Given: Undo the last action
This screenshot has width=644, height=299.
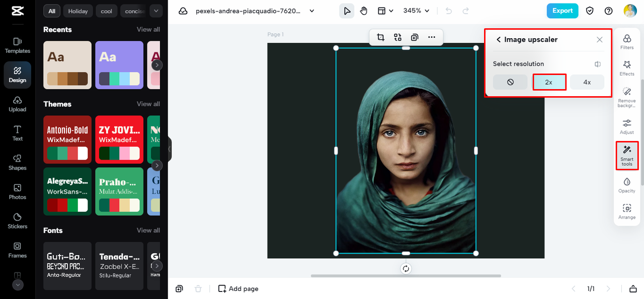Looking at the screenshot, I should click(x=449, y=11).
